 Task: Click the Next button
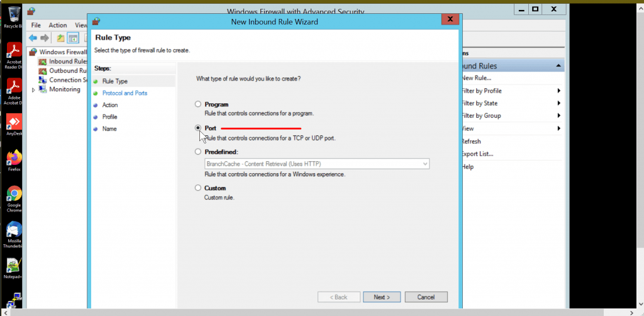[382, 297]
